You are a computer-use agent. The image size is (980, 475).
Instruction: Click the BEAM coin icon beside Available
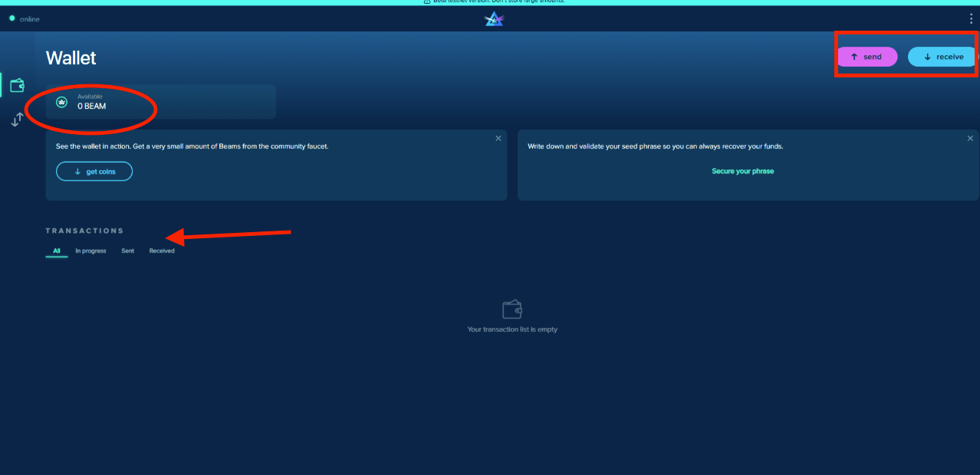coord(62,102)
